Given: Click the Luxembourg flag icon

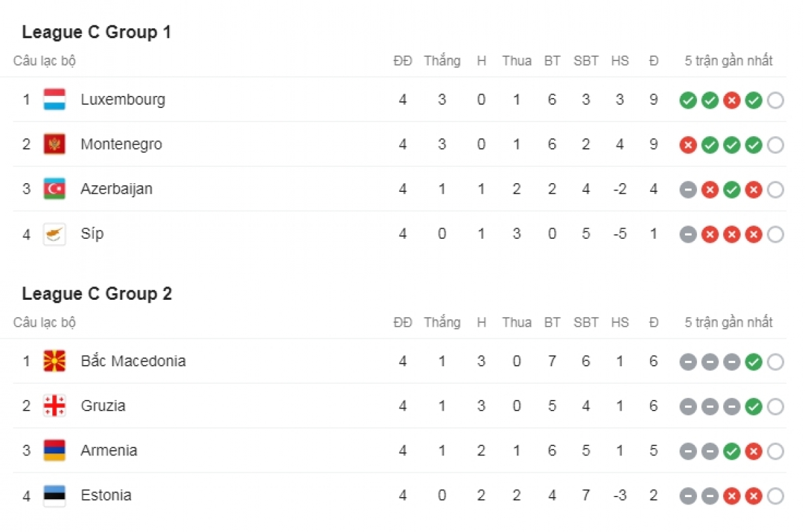Looking at the screenshot, I should [54, 99].
